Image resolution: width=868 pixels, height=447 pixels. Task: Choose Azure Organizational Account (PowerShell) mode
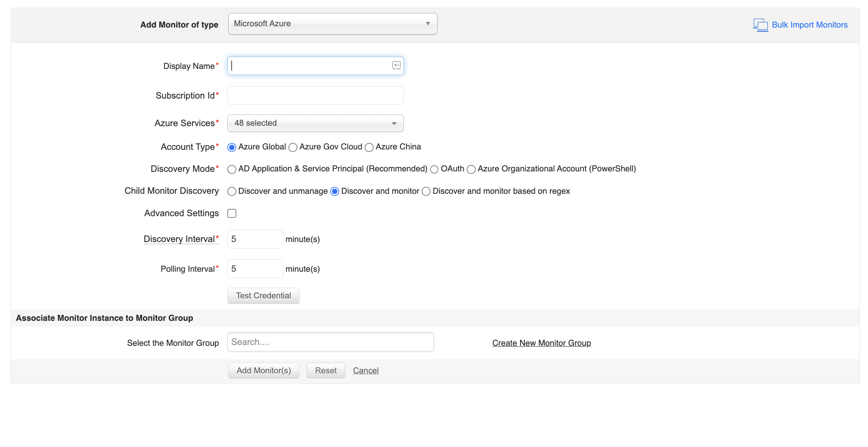point(471,169)
